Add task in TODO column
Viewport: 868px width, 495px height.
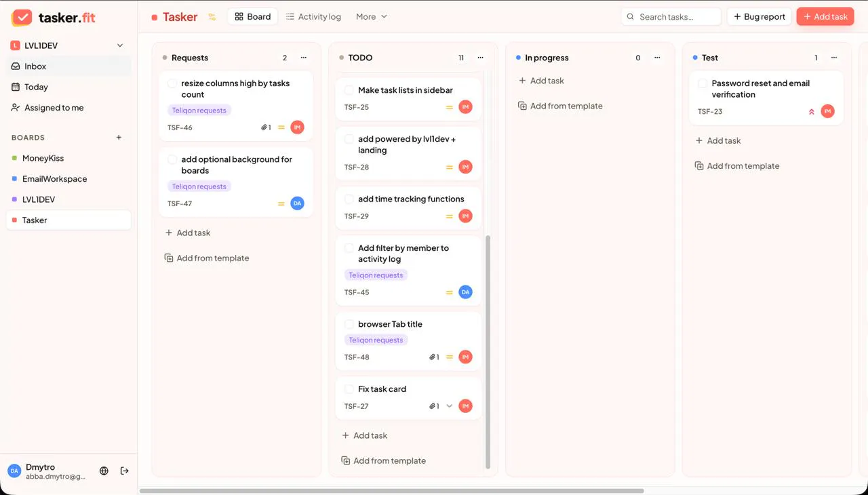(x=365, y=435)
